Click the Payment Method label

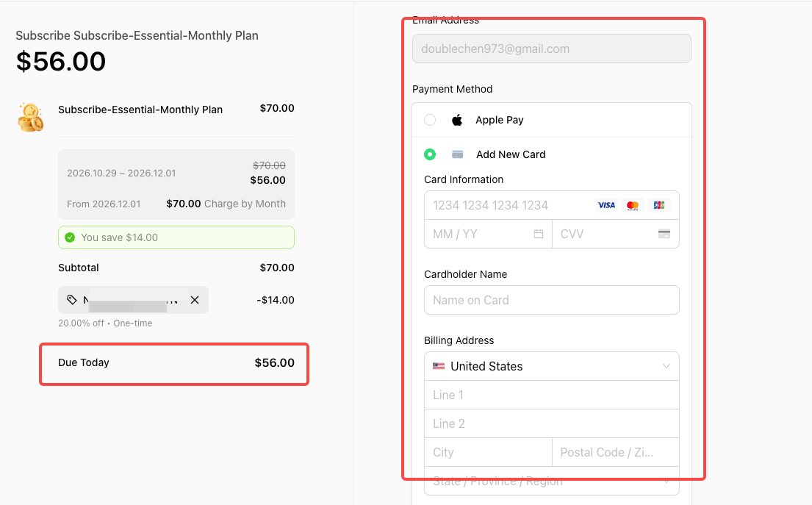tap(452, 89)
